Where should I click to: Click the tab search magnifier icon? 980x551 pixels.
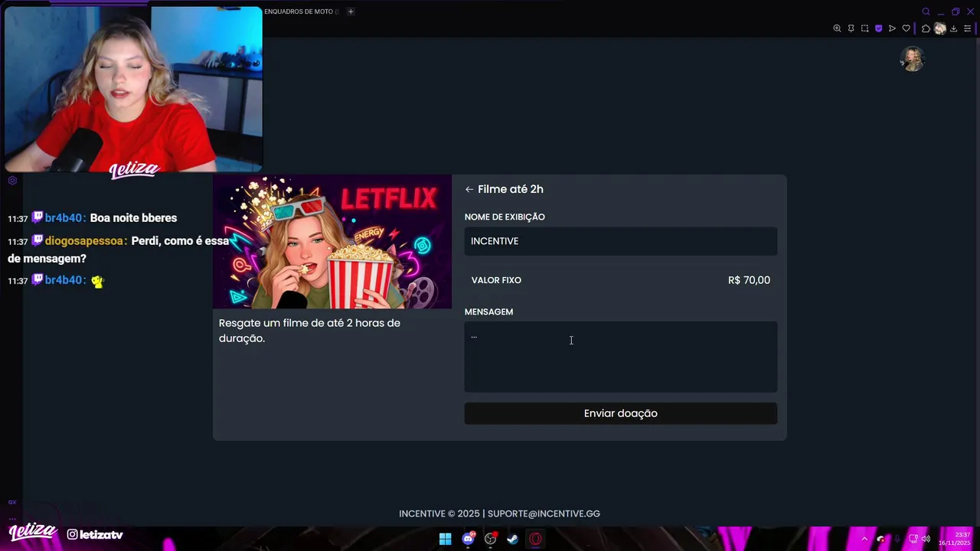(x=926, y=11)
